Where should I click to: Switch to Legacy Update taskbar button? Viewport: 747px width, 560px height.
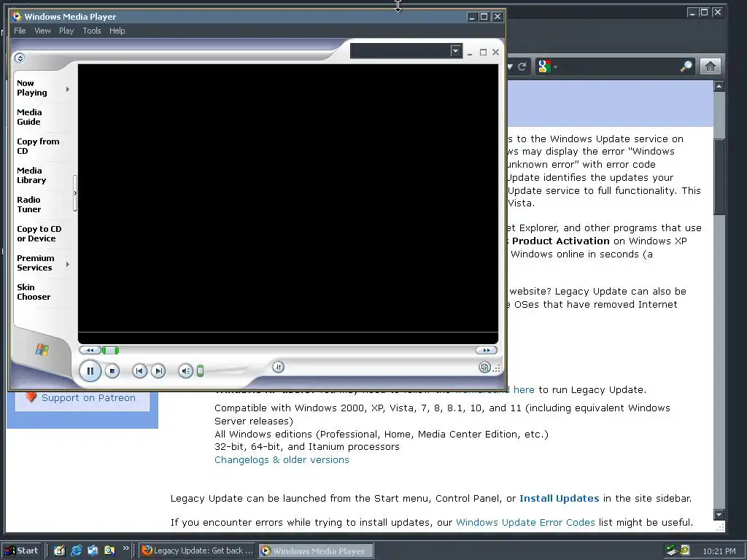(198, 551)
